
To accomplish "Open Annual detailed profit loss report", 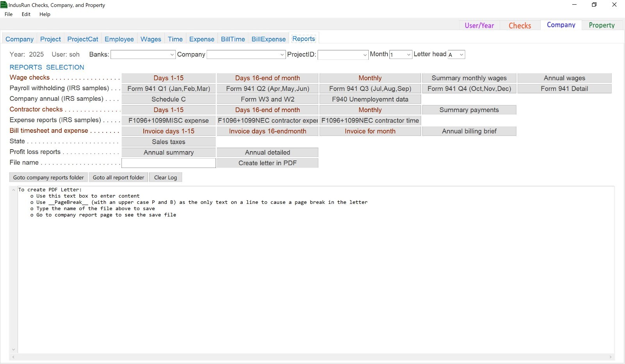I will point(268,152).
